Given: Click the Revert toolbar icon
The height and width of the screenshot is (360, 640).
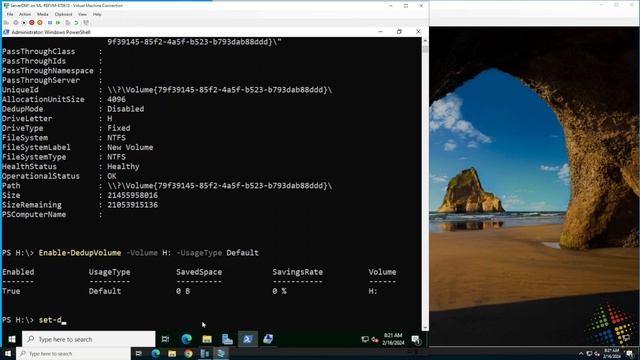Looking at the screenshot, I should click(76, 23).
